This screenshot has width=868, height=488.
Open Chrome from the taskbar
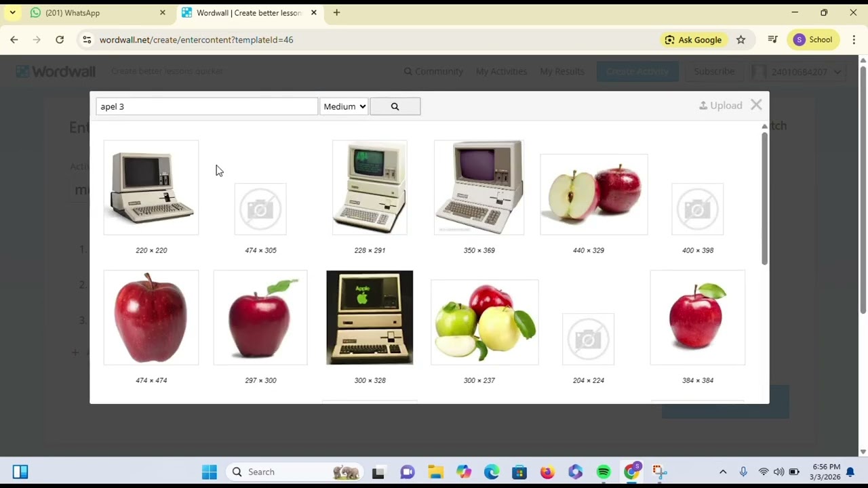[632, 472]
